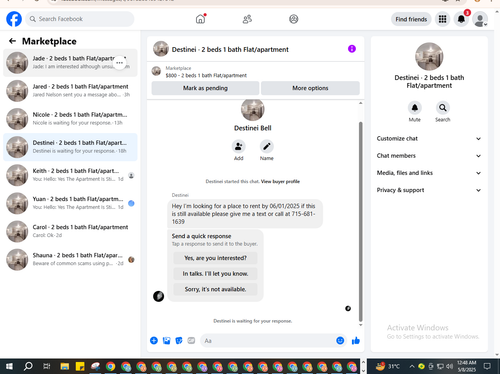Open Shauna 2 beds 1 bath conversation
Image resolution: width=500 pixels, height=374 pixels.
point(70,259)
